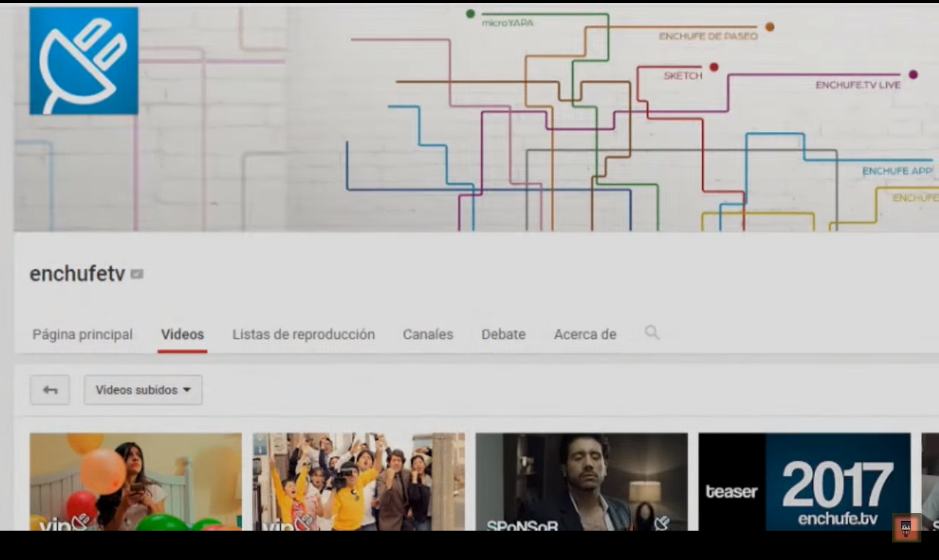This screenshot has height=560, width=939.
Task: Click the microYAPA label in the banner
Action: 508,23
